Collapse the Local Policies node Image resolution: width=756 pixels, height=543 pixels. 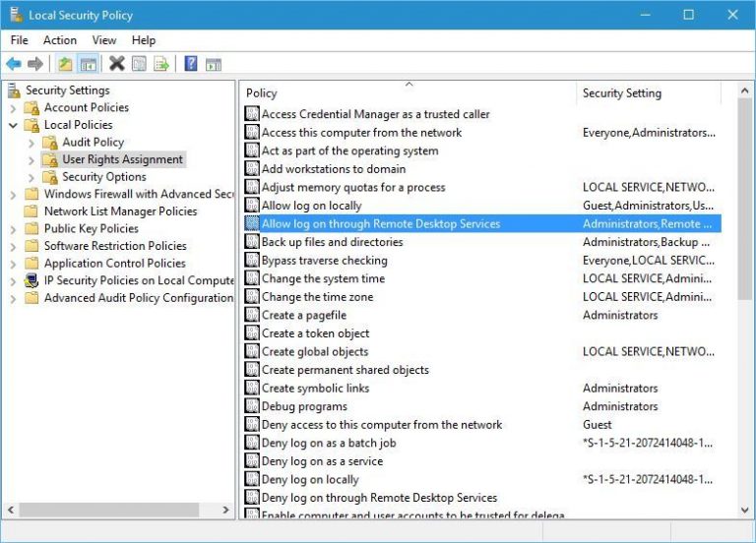(x=14, y=125)
